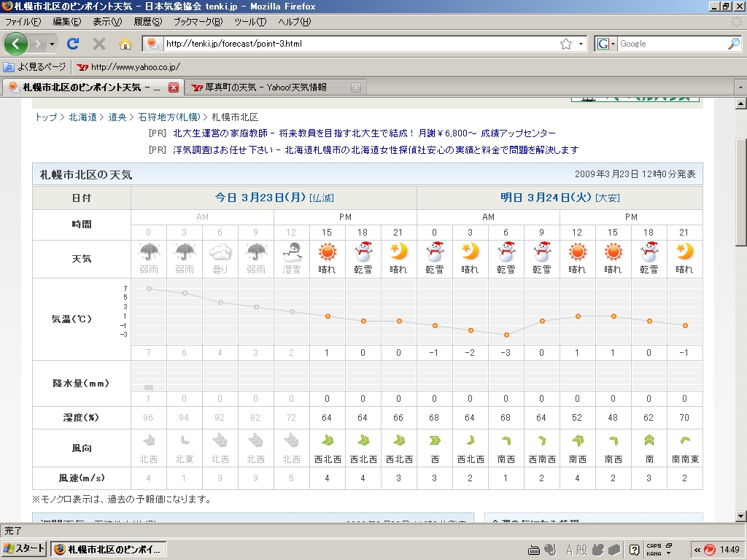Image resolution: width=747 pixels, height=560 pixels.
Task: Open the ブックマーク(B) menu
Action: [x=198, y=21]
